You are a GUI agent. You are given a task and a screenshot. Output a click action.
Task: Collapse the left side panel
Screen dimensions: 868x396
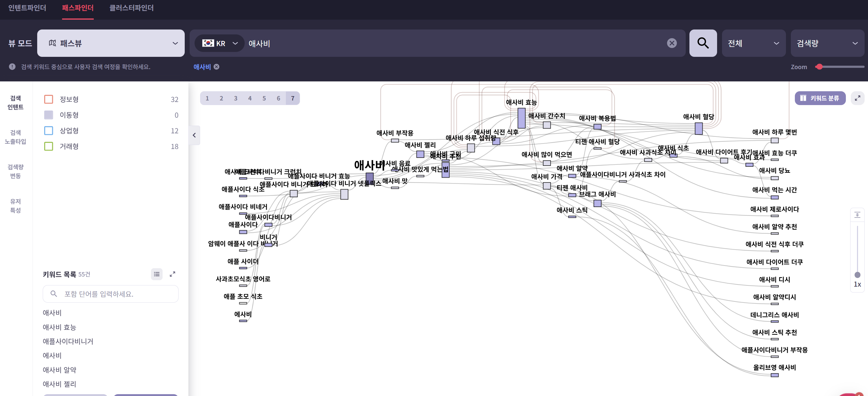[x=194, y=135]
